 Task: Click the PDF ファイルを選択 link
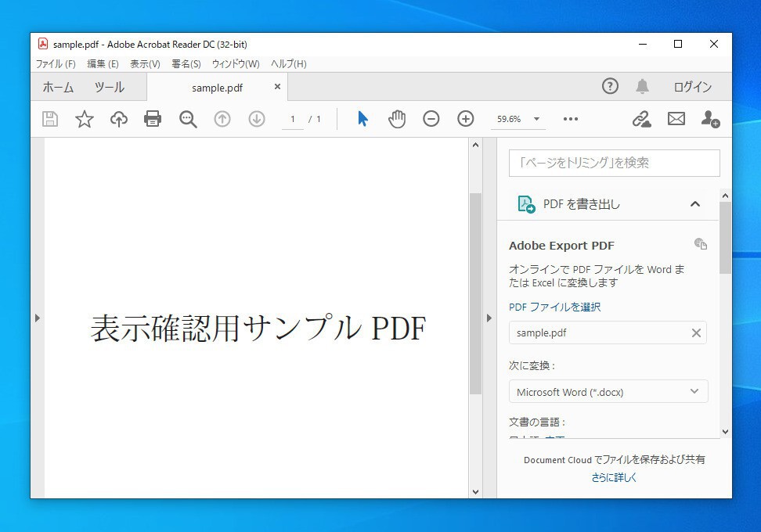(x=554, y=307)
